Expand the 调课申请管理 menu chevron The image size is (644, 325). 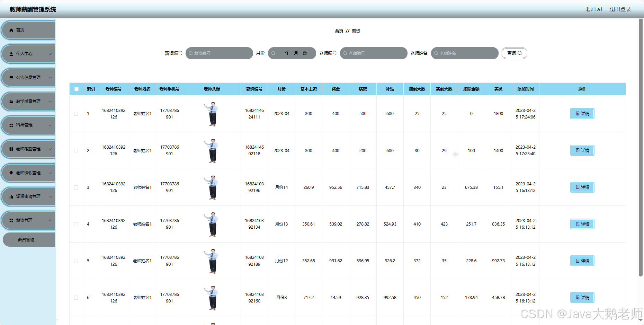(x=50, y=197)
